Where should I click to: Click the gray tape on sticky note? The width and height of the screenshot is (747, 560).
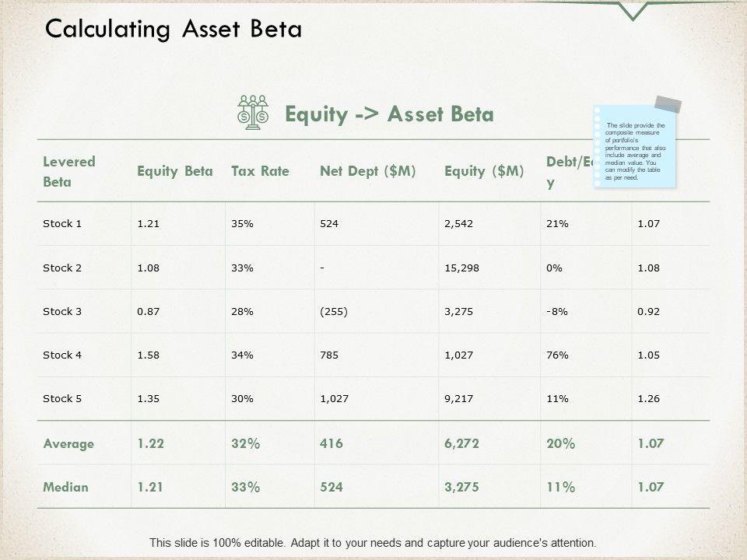pyautogui.click(x=668, y=105)
